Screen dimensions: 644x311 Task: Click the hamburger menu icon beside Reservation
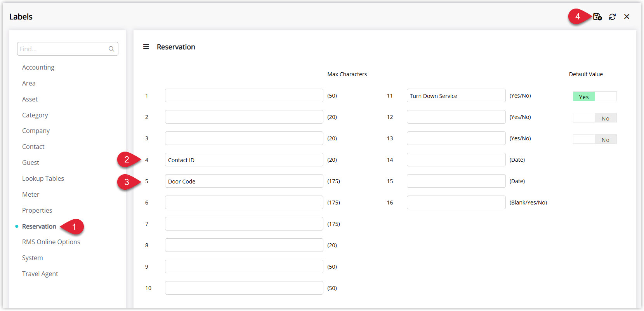click(x=146, y=47)
